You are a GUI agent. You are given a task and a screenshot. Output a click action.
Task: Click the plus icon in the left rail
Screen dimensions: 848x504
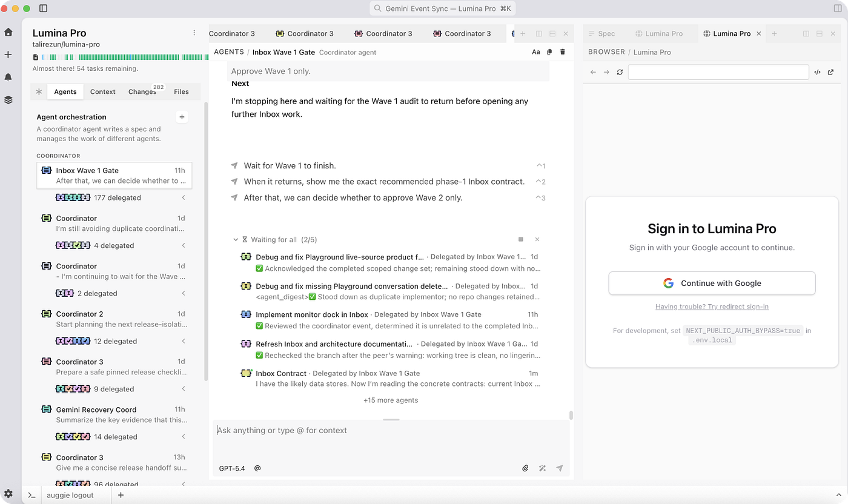(8, 55)
